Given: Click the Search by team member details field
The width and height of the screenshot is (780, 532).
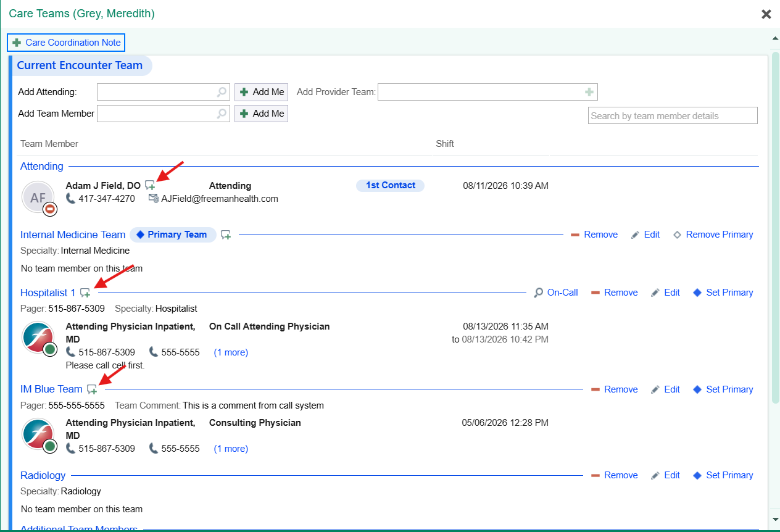Looking at the screenshot, I should pyautogui.click(x=673, y=115).
